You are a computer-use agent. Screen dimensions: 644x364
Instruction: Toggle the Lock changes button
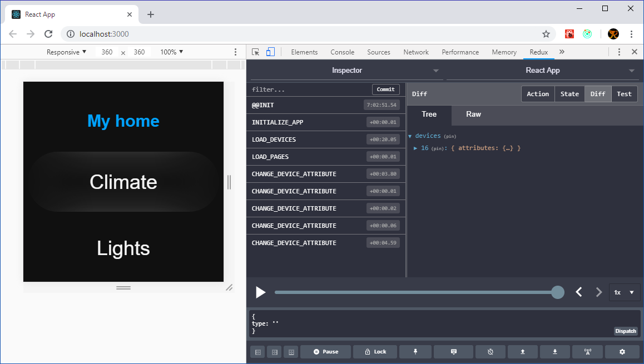375,352
